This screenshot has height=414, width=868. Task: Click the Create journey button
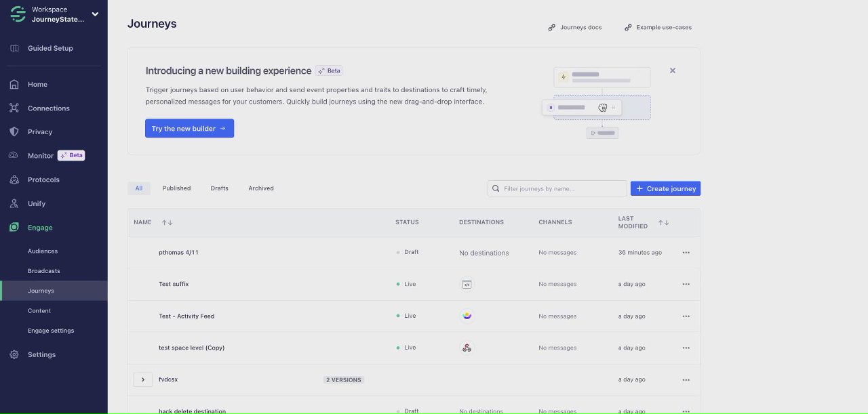click(x=665, y=188)
